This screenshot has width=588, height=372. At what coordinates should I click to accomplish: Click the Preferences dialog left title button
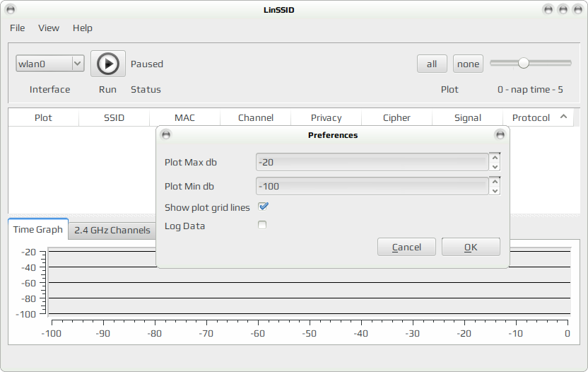pyautogui.click(x=166, y=135)
